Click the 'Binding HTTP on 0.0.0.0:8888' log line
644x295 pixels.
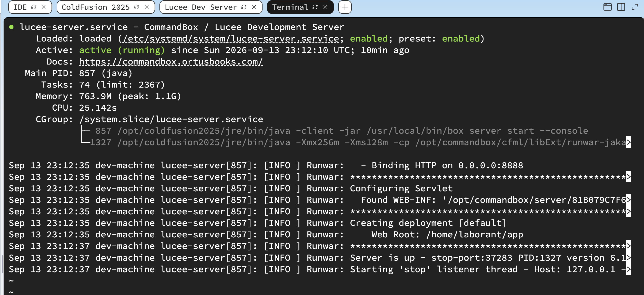click(x=266, y=165)
